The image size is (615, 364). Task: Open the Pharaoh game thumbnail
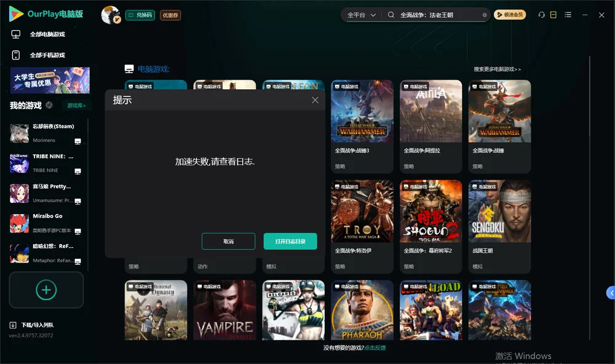click(362, 310)
